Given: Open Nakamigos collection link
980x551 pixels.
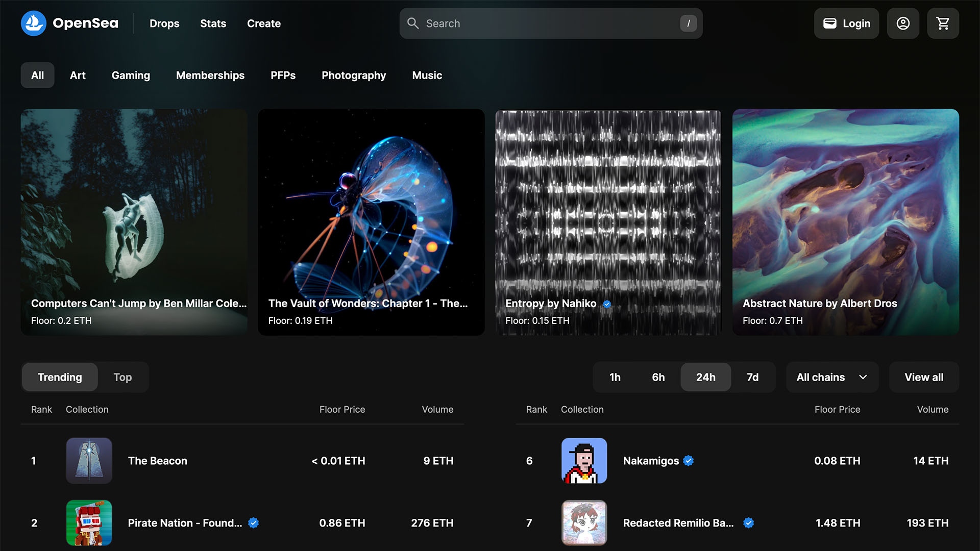Looking at the screenshot, I should (651, 461).
